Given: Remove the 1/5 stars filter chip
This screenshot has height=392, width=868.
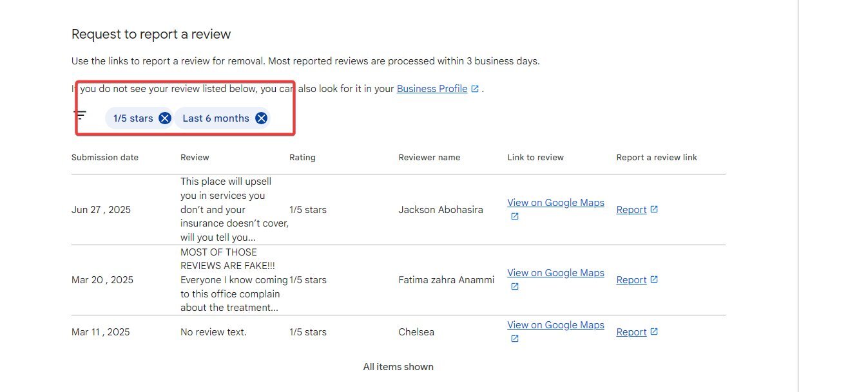Looking at the screenshot, I should point(165,118).
